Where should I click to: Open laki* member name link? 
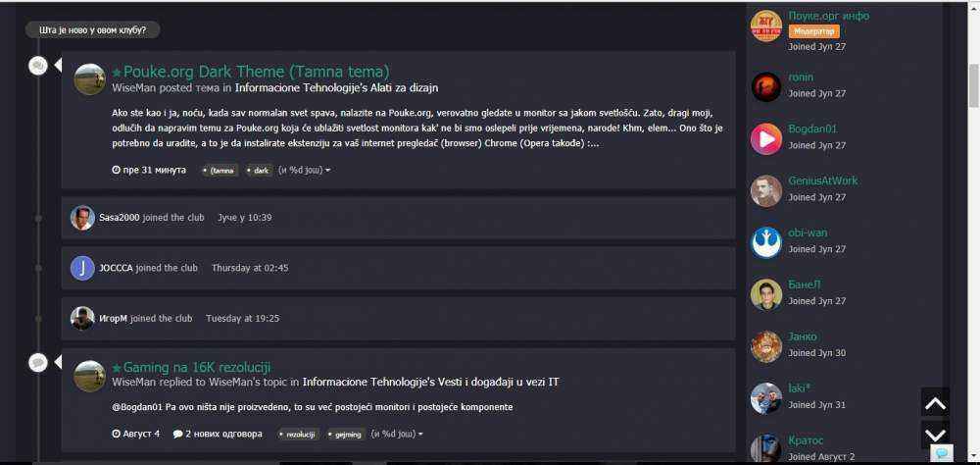pos(800,388)
